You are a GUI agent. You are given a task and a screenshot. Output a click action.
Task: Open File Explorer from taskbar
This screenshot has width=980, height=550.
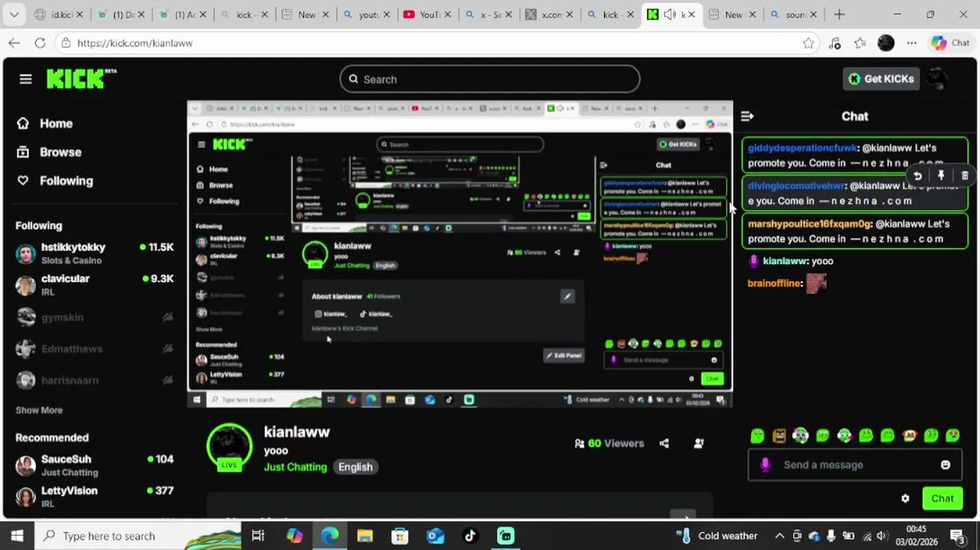pyautogui.click(x=365, y=535)
